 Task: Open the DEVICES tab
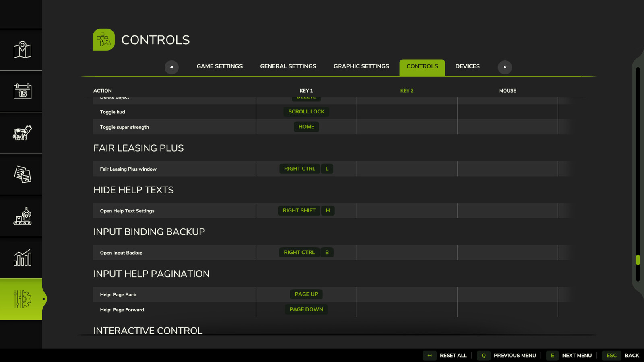coord(467,66)
